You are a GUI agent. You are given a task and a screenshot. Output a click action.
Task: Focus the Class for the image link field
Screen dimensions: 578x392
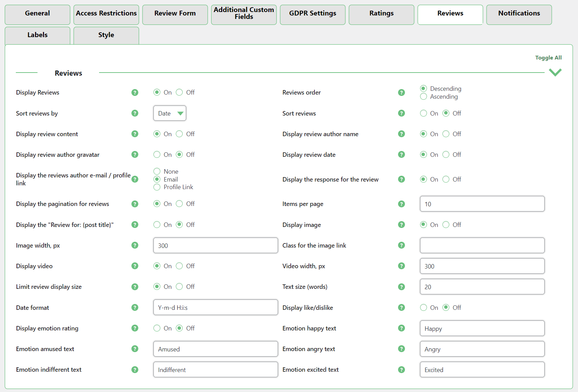click(x=482, y=245)
